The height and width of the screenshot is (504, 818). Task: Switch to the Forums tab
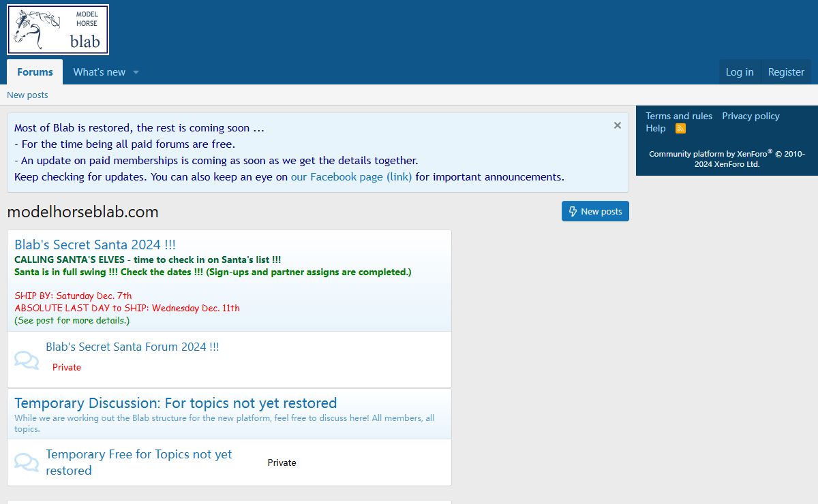pos(35,72)
